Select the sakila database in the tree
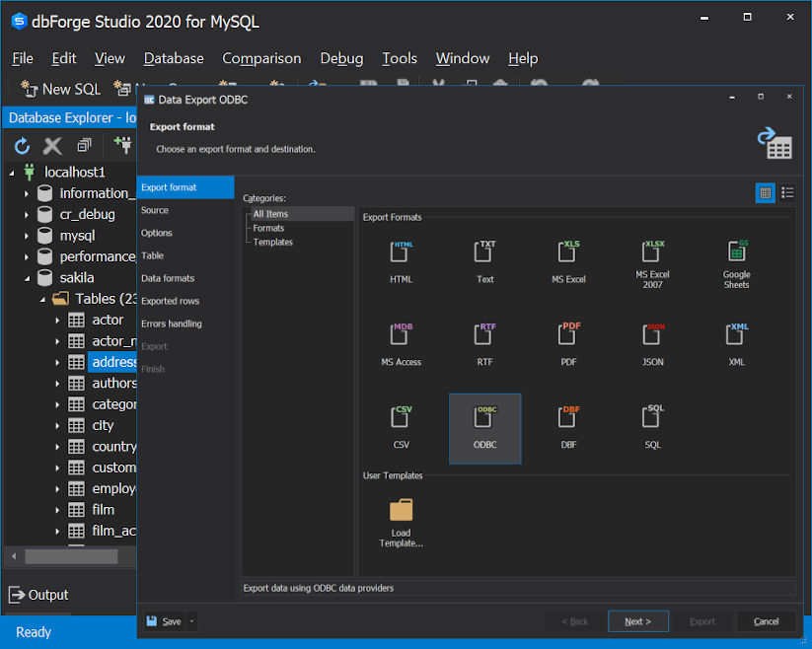The image size is (812, 649). click(77, 278)
